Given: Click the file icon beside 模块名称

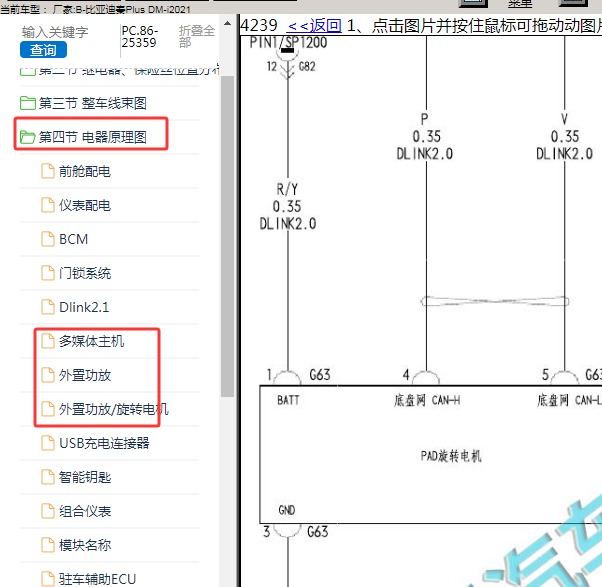Looking at the screenshot, I should (x=48, y=545).
